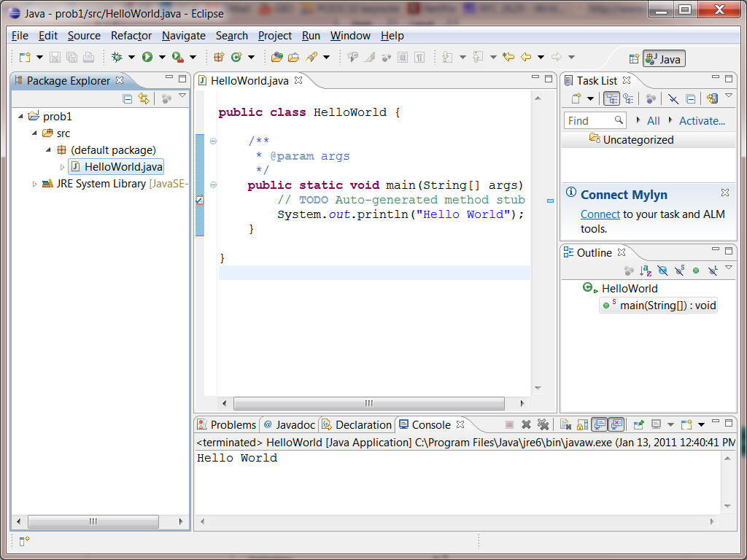747x560 pixels.
Task: Open Console with new-console icon
Action: click(x=686, y=424)
